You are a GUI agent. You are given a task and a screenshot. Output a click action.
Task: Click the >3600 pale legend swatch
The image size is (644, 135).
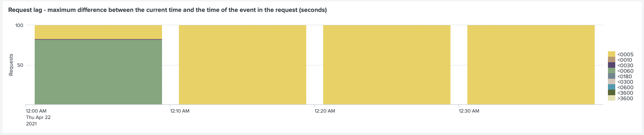coord(612,98)
